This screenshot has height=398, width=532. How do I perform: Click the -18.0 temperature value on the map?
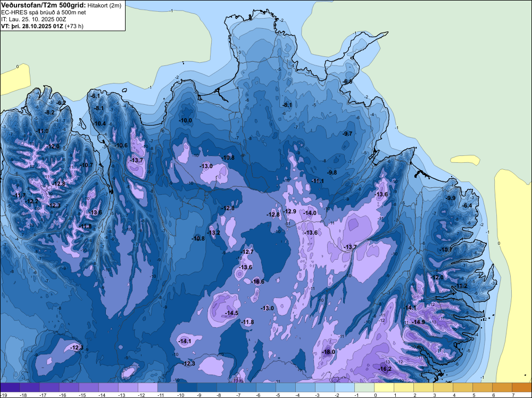point(328,352)
